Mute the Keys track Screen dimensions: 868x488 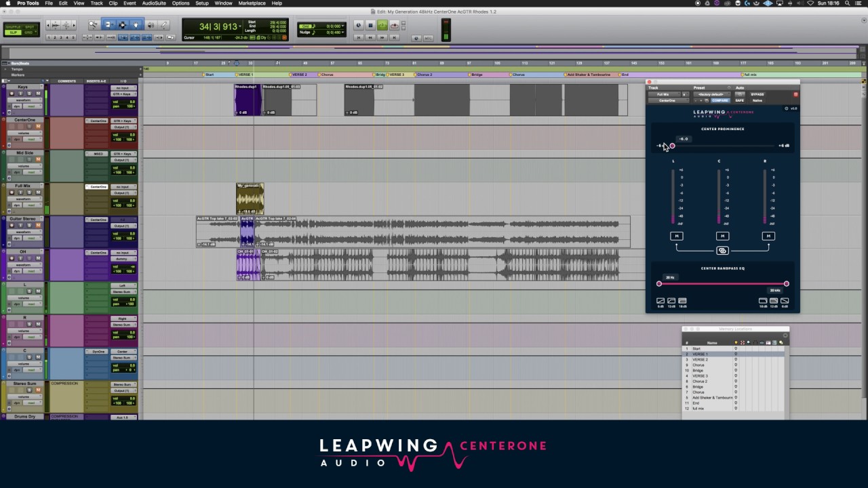coord(38,94)
